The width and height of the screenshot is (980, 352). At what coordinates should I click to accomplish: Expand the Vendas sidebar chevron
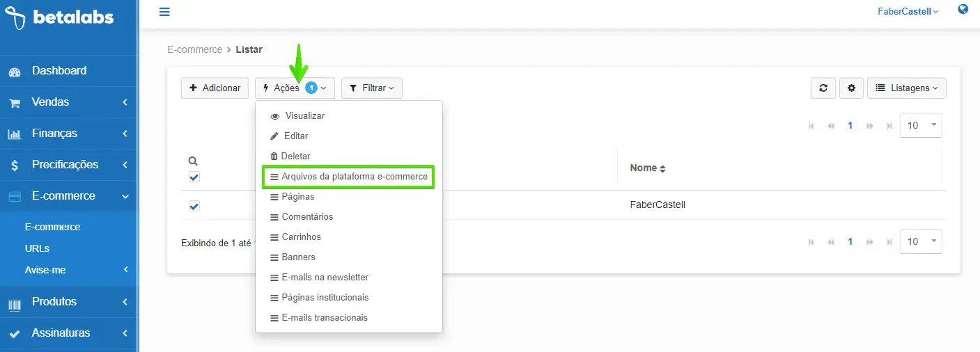[125, 102]
